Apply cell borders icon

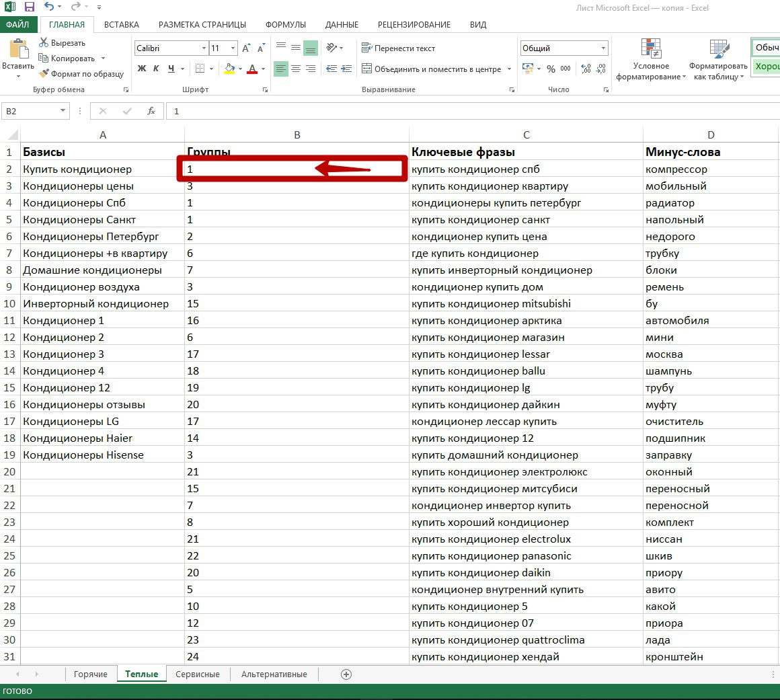(200, 69)
